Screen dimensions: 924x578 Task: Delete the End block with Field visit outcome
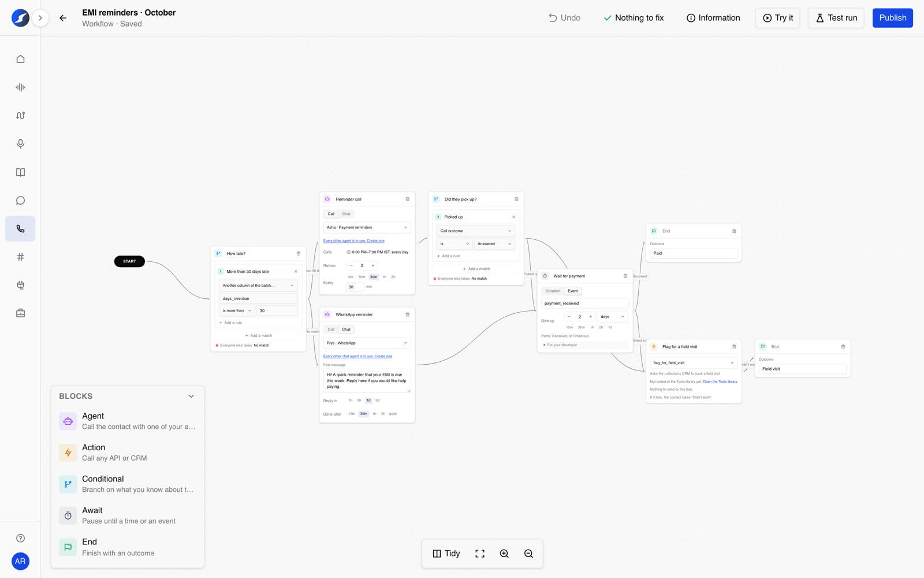843,346
